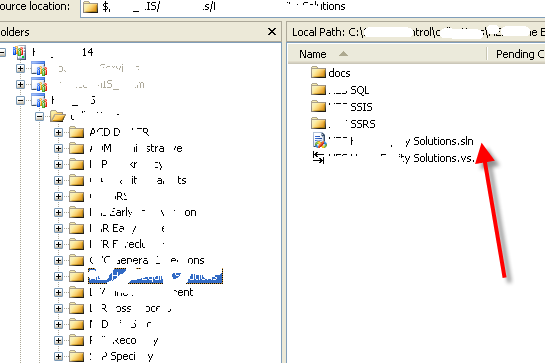Screen dimensions: 545x363
Task: Collapse the third expanded team project node
Action: click(21, 100)
